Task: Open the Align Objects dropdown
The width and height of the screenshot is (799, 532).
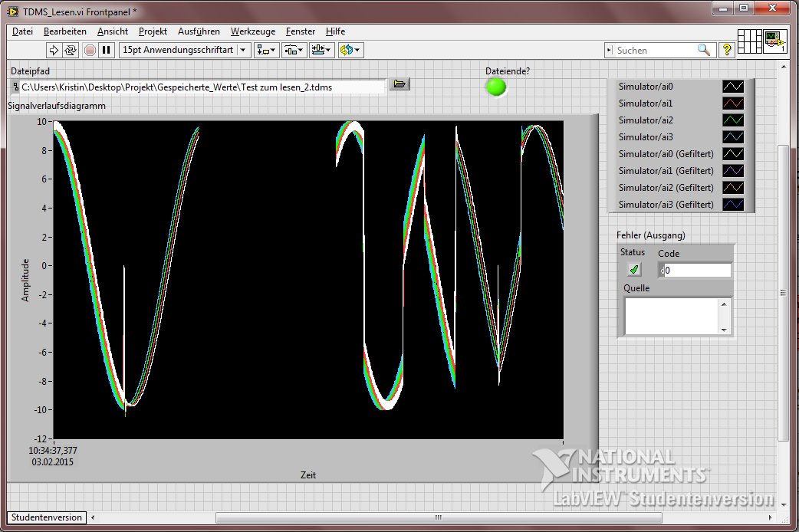Action: pyautogui.click(x=267, y=50)
